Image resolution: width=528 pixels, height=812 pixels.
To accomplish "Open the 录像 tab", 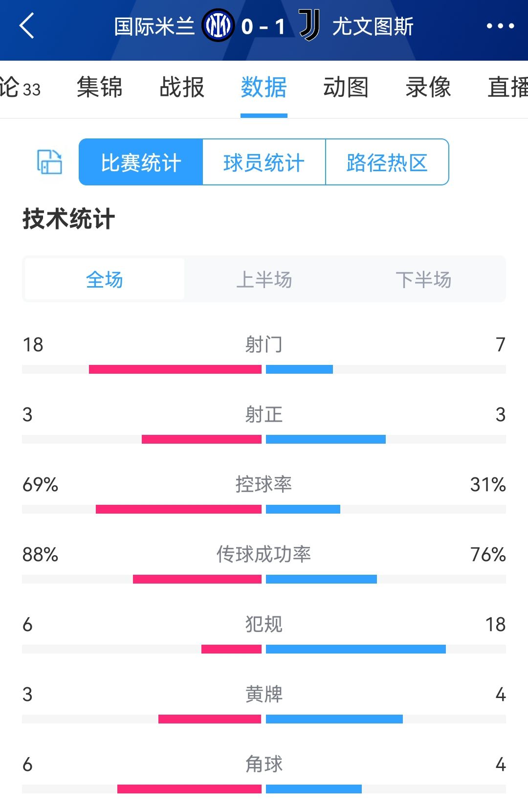I will pos(428,88).
